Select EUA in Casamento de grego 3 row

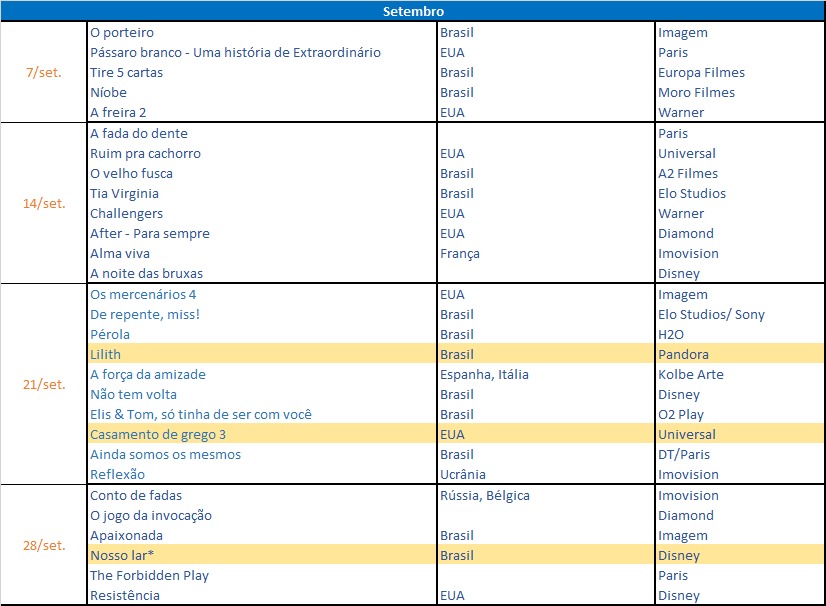pyautogui.click(x=452, y=435)
